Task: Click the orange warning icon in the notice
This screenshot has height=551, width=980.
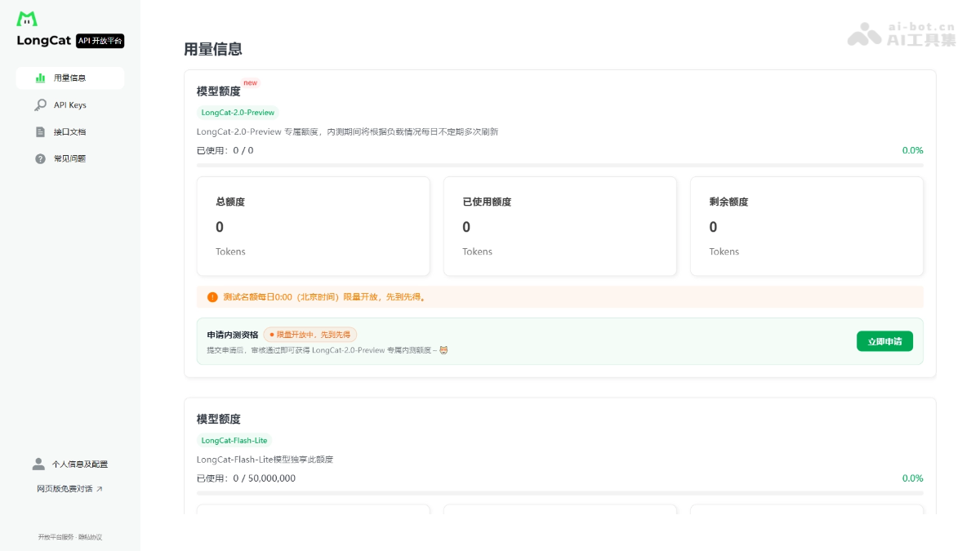Action: [212, 297]
